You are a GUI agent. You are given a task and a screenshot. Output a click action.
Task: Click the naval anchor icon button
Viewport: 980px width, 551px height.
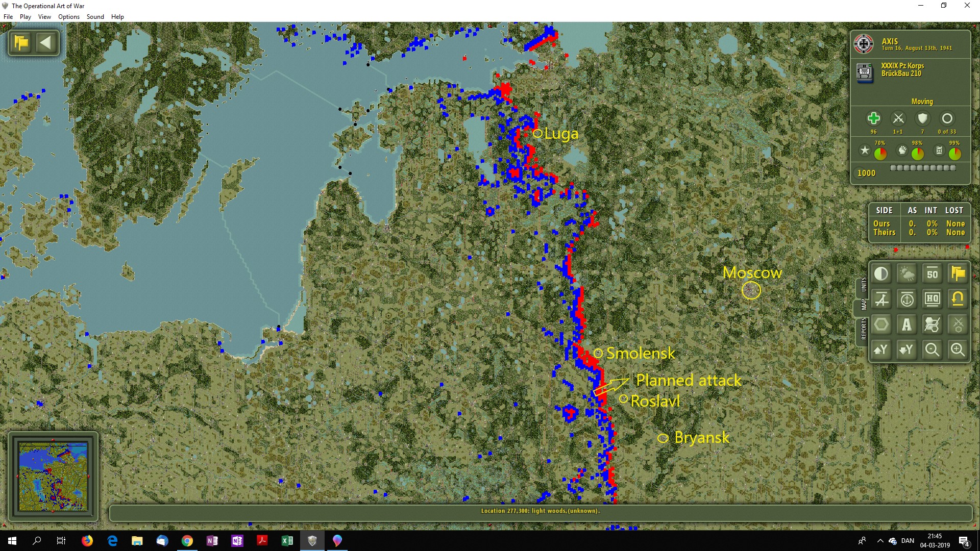point(907,299)
